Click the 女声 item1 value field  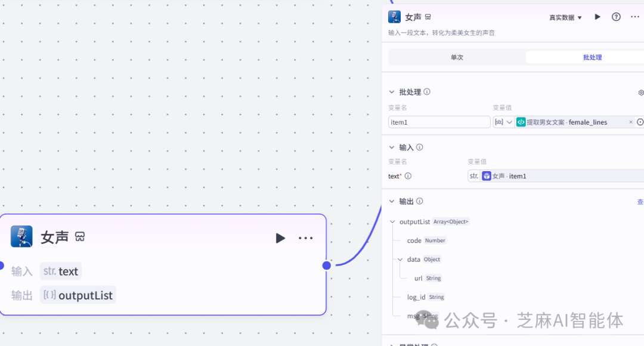[556, 176]
